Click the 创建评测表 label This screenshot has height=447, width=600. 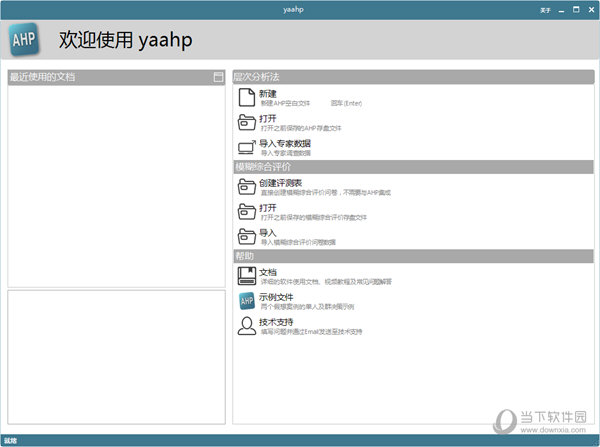click(x=280, y=183)
